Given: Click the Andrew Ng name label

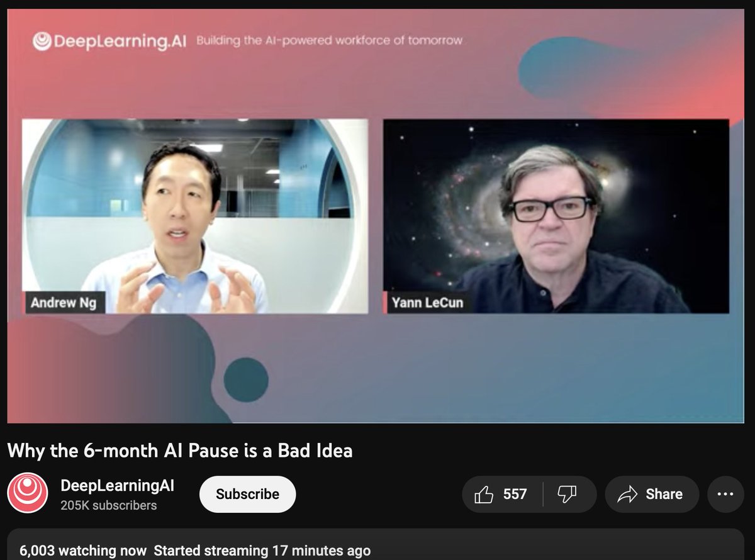Looking at the screenshot, I should tap(64, 303).
